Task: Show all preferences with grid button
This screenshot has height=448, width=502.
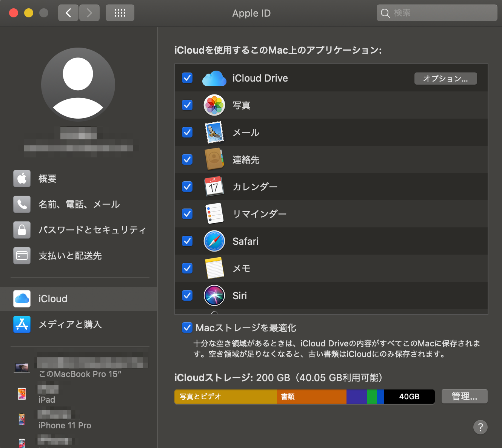Action: (x=120, y=13)
